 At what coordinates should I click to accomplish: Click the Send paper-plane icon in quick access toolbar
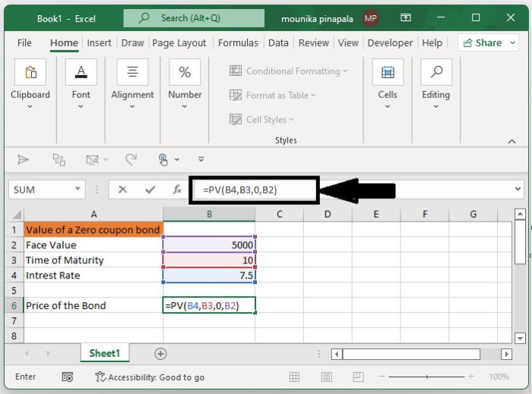pyautogui.click(x=23, y=159)
